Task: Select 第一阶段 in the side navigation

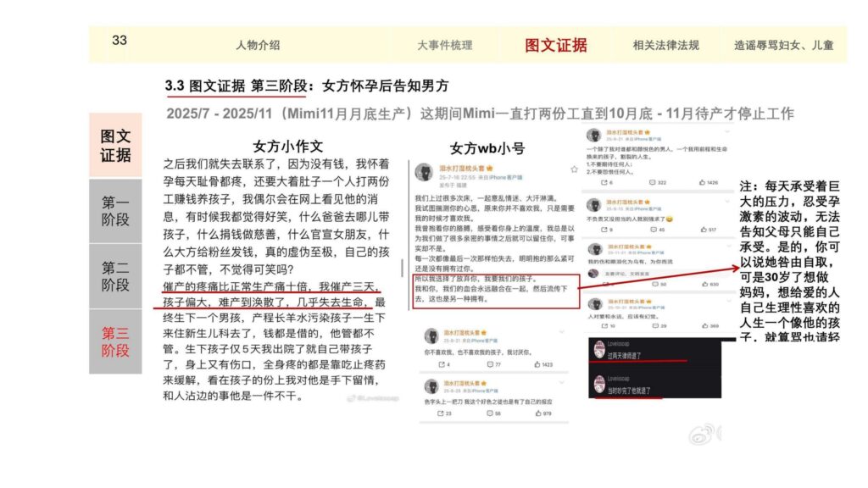Action: point(115,212)
